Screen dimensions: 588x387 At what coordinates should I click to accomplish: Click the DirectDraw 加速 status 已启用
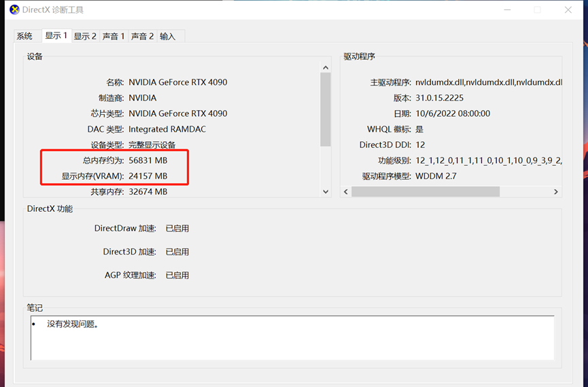tap(177, 229)
